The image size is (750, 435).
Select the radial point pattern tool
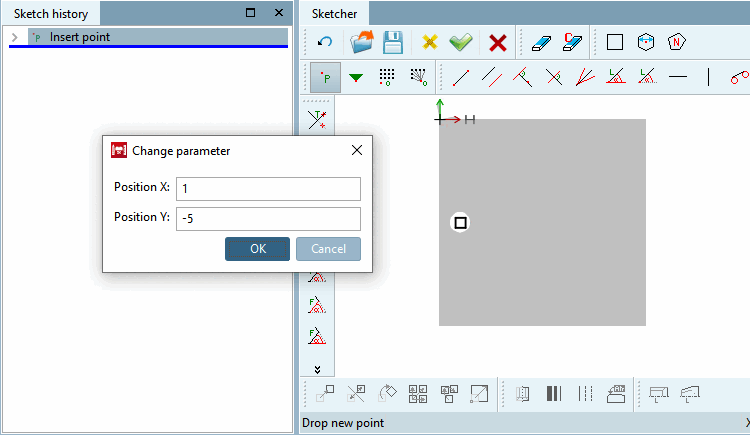click(x=418, y=77)
